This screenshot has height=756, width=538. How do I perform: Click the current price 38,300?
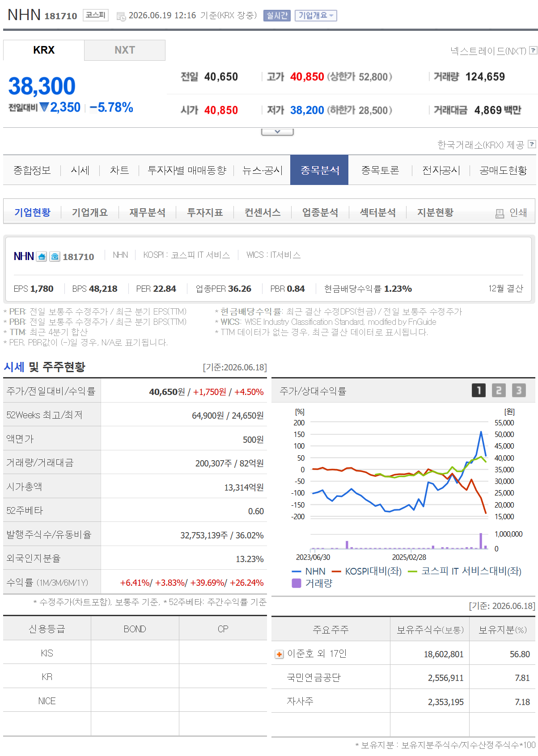(x=42, y=86)
